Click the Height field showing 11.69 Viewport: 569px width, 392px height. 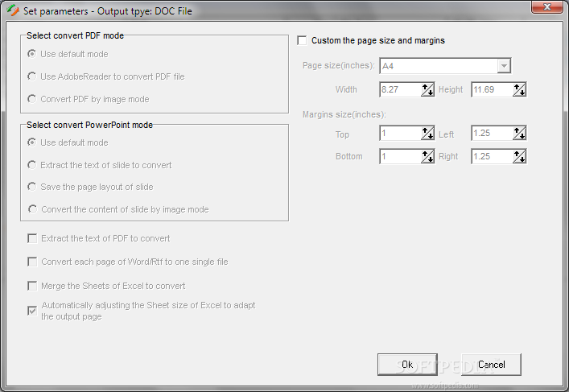(x=492, y=89)
